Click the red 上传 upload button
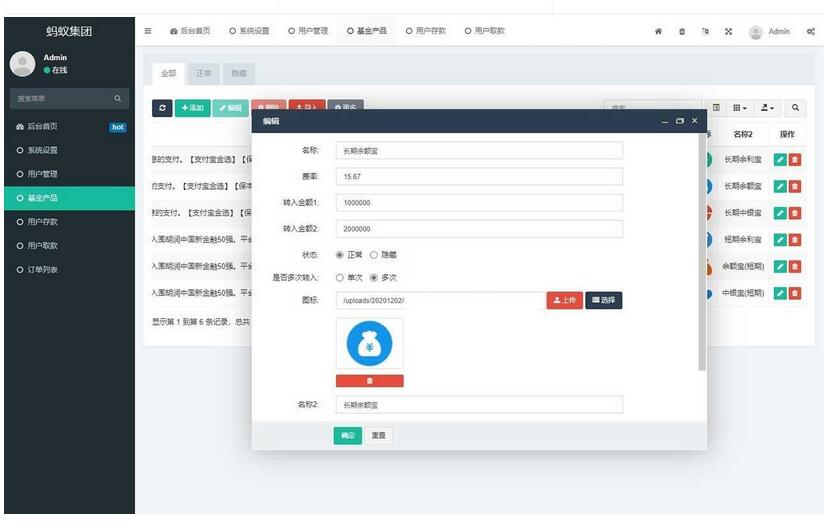The width and height of the screenshot is (832, 522). click(x=564, y=300)
